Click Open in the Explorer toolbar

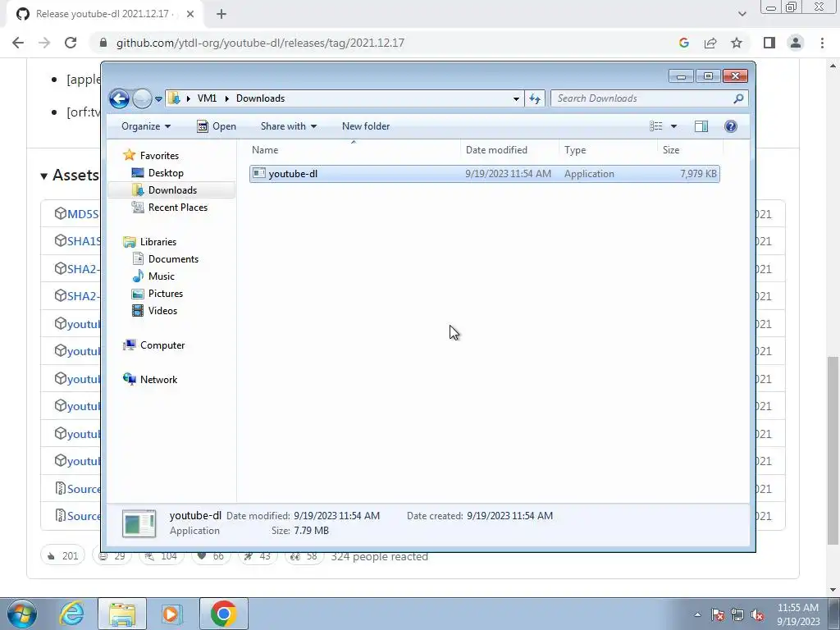[x=217, y=126]
